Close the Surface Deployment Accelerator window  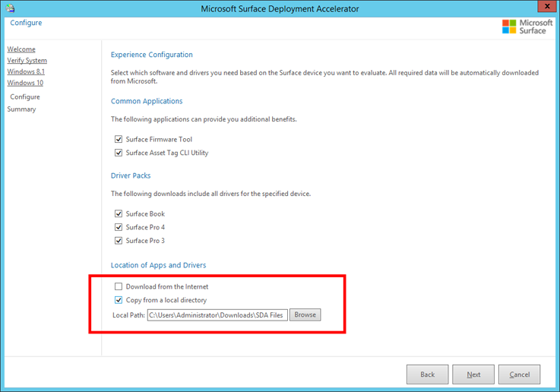(x=547, y=6)
